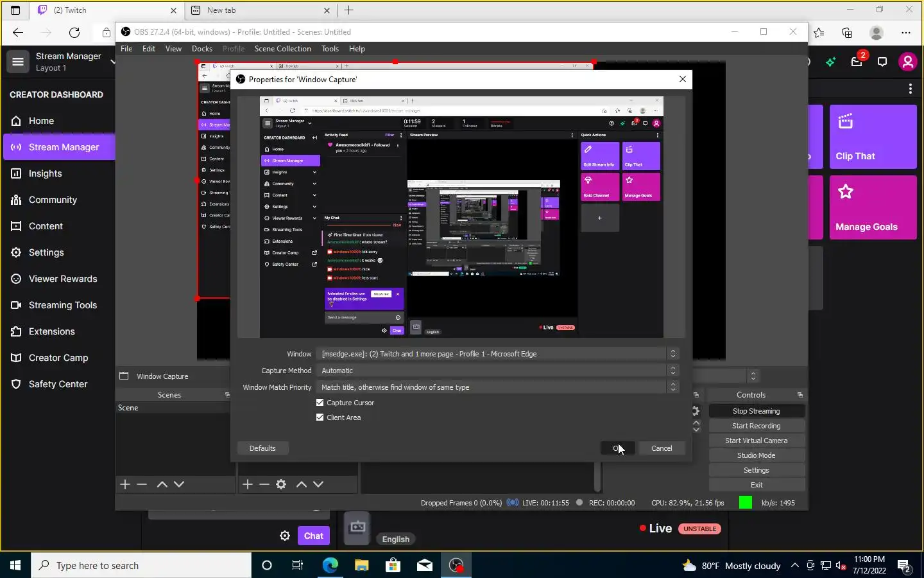Click the purple Chat send button
This screenshot has height=578, width=924.
click(x=314, y=536)
